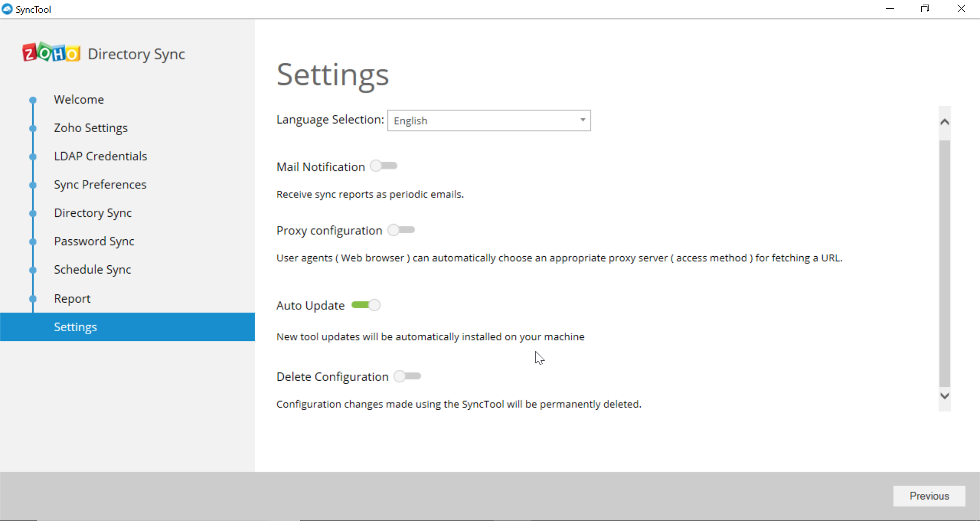Image resolution: width=980 pixels, height=521 pixels.
Task: Enable Proxy configuration
Action: [401, 230]
